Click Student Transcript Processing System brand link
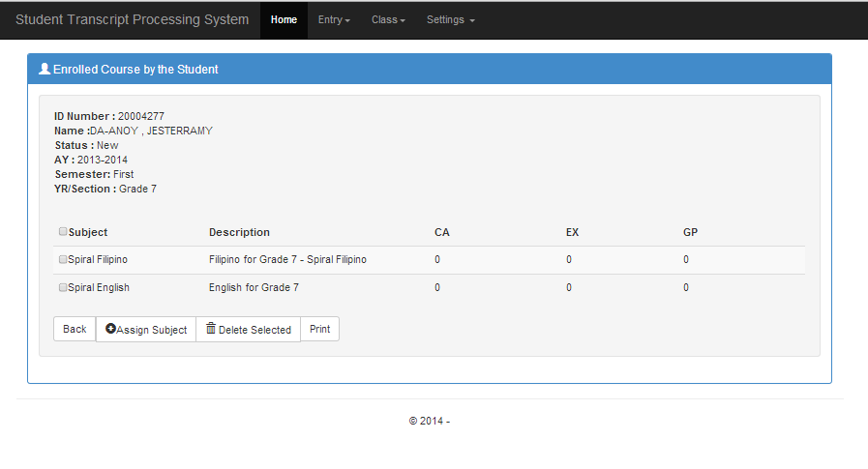868x469 pixels. click(133, 20)
